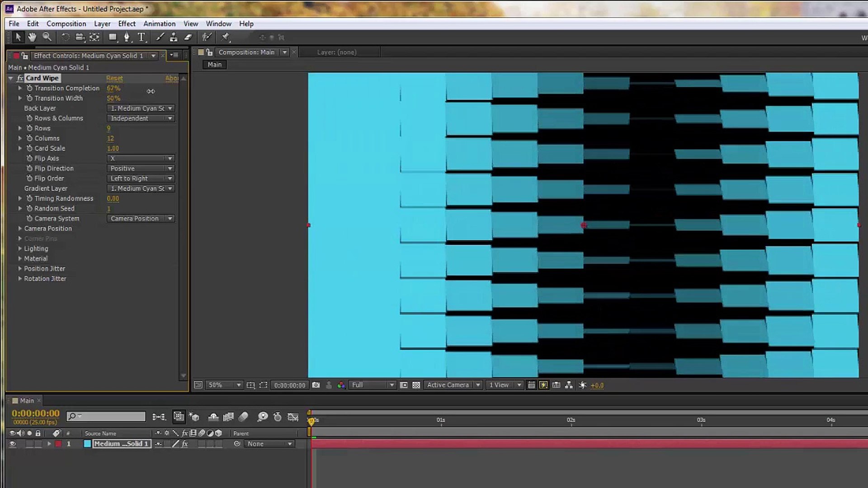Click Reset for Card Wipe effect
The image size is (868, 488).
pyautogui.click(x=114, y=78)
